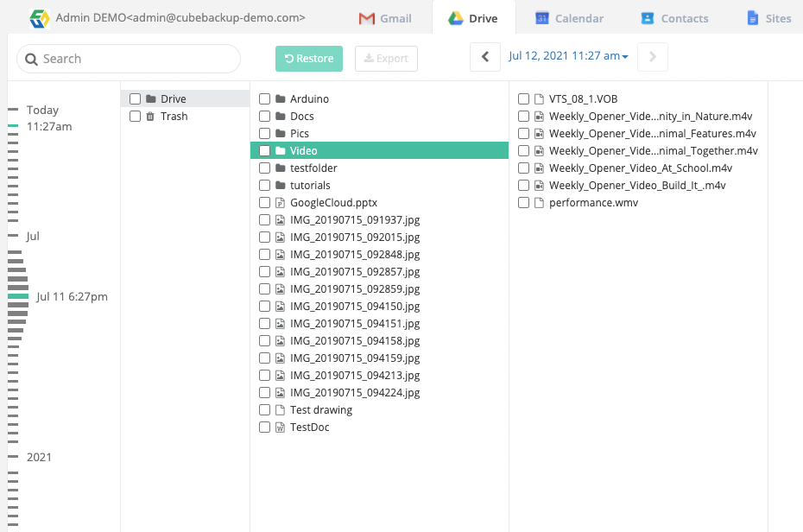Select the Weekly_Opener_Vide...nimal_Features.m4v file name
Viewport: 803px width, 532px height.
click(653, 133)
